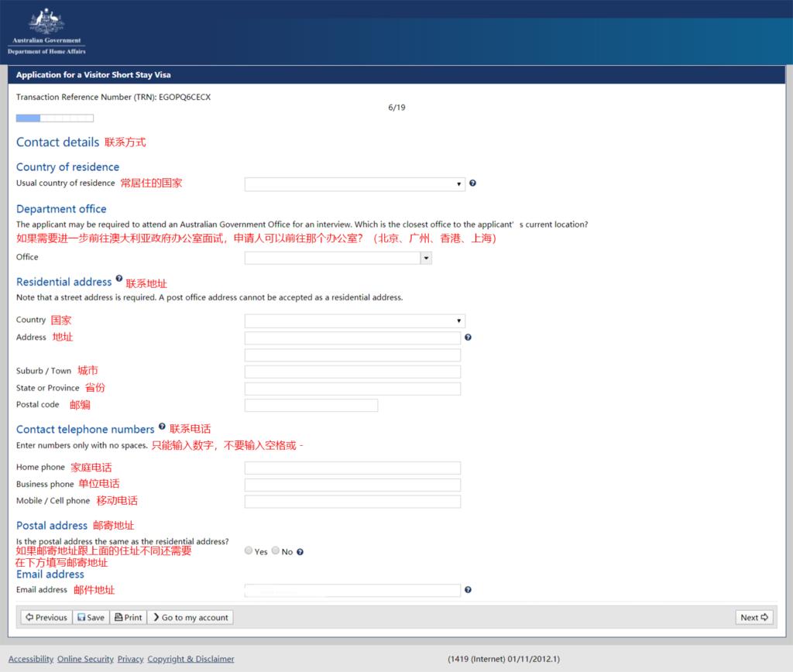
Task: Select Yes for same postal address
Action: click(x=249, y=551)
